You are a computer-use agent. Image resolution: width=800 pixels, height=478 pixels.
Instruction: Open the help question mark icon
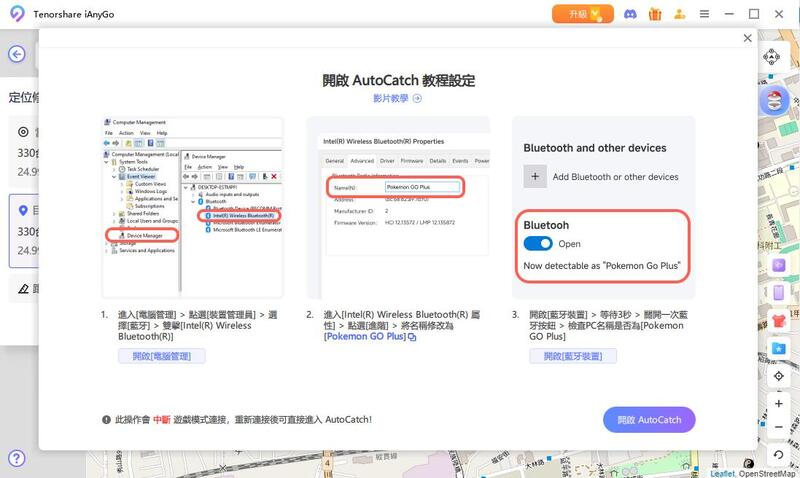(x=16, y=458)
